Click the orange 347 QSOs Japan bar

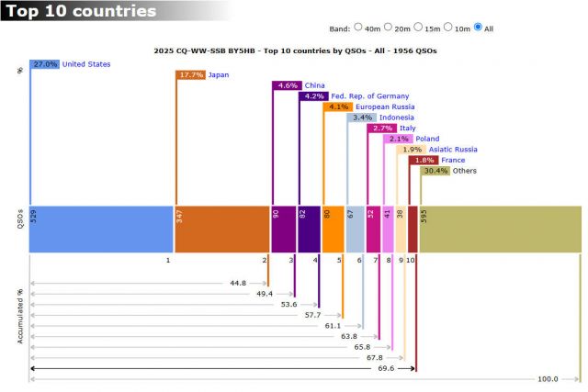point(220,229)
